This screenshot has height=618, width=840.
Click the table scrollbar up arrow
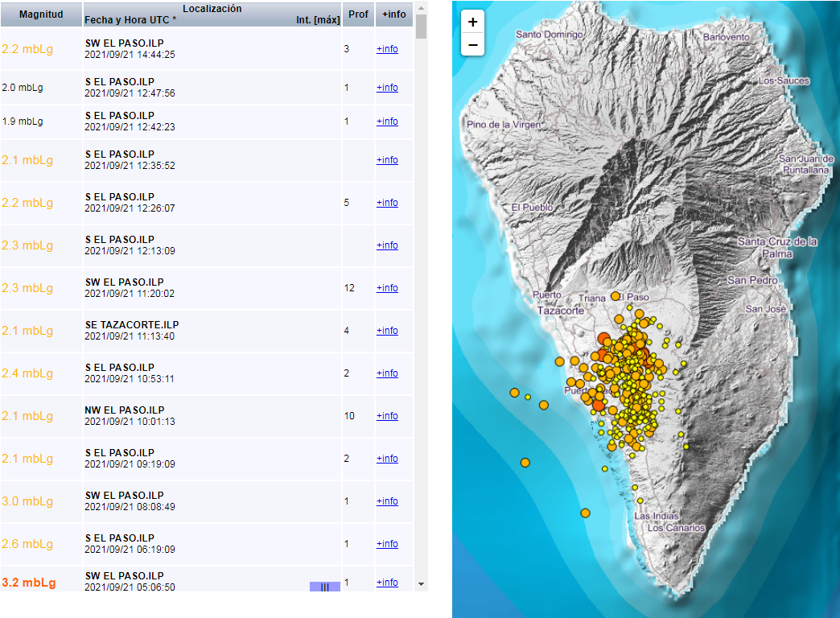click(x=421, y=9)
